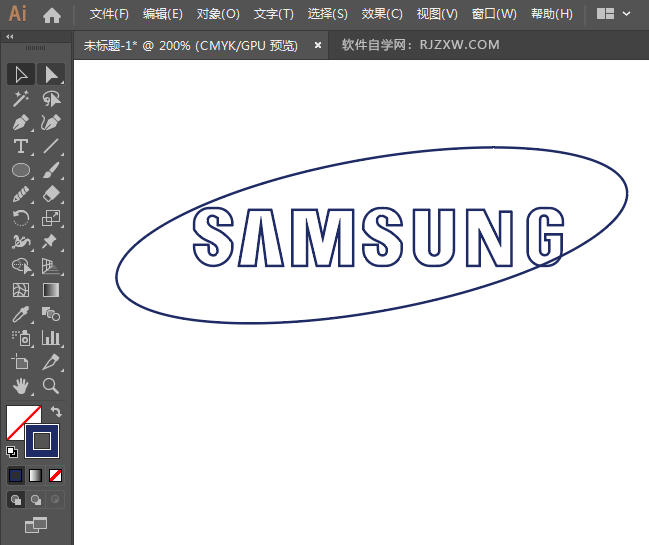
Task: Select the Zoom magnifier tool
Action: tap(51, 387)
